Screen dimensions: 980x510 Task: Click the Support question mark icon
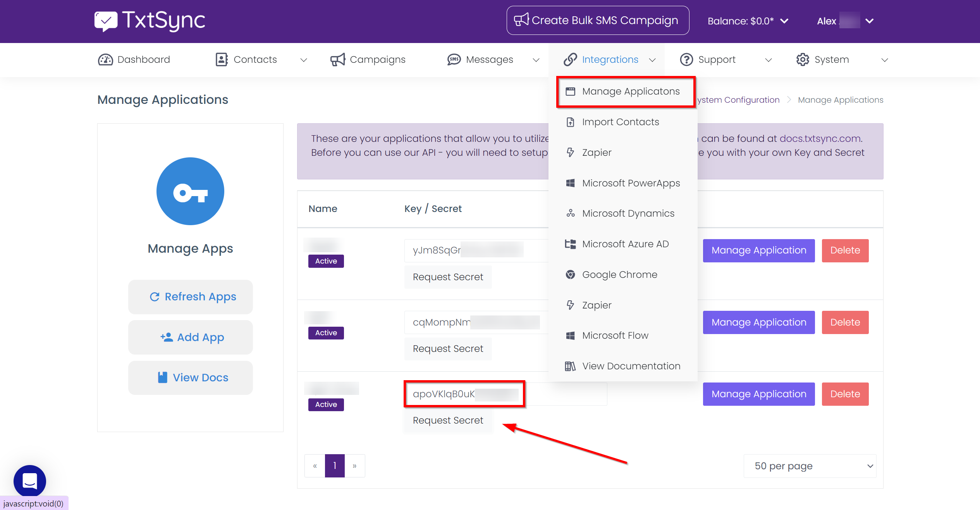(x=686, y=60)
